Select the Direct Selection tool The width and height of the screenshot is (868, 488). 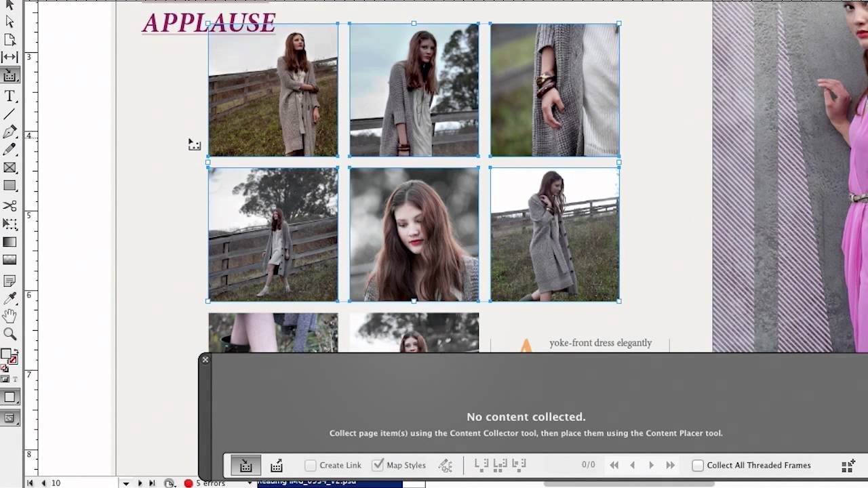point(9,22)
